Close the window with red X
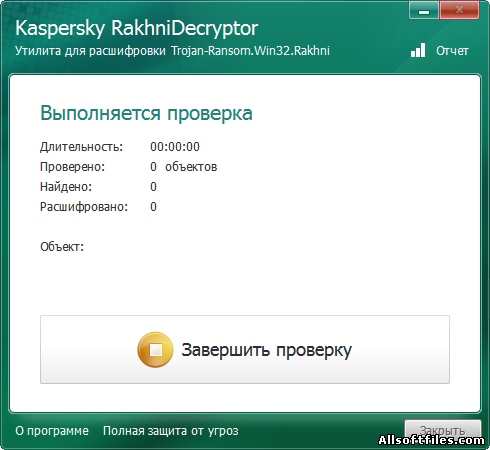This screenshot has width=490, height=450. tap(459, 10)
